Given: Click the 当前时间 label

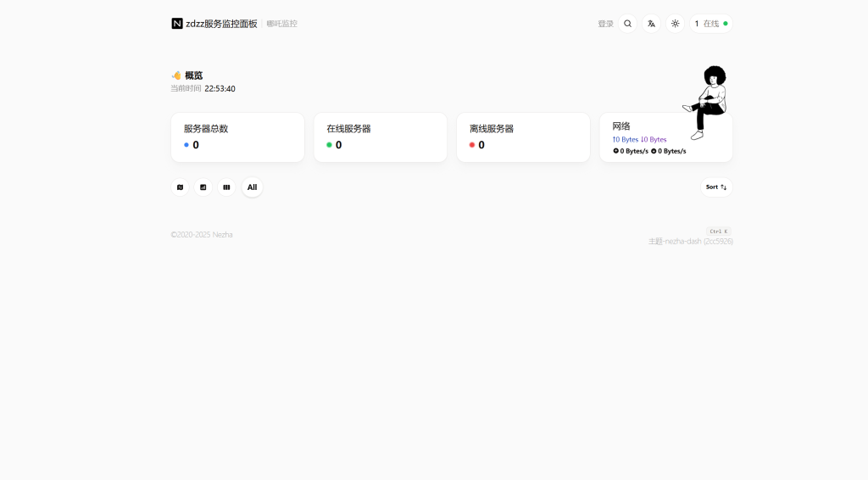Looking at the screenshot, I should pos(186,88).
